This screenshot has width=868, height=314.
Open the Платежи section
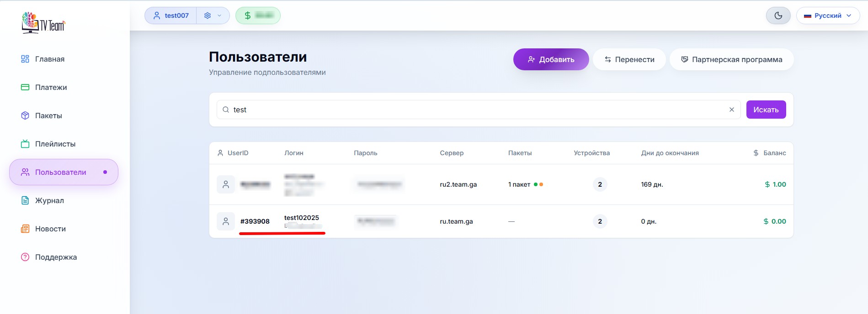pos(51,87)
